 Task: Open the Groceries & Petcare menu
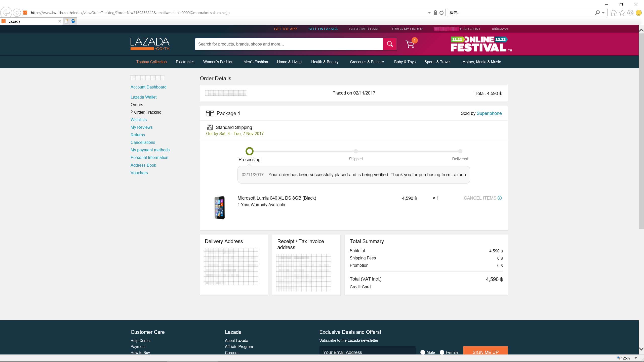pos(367,62)
